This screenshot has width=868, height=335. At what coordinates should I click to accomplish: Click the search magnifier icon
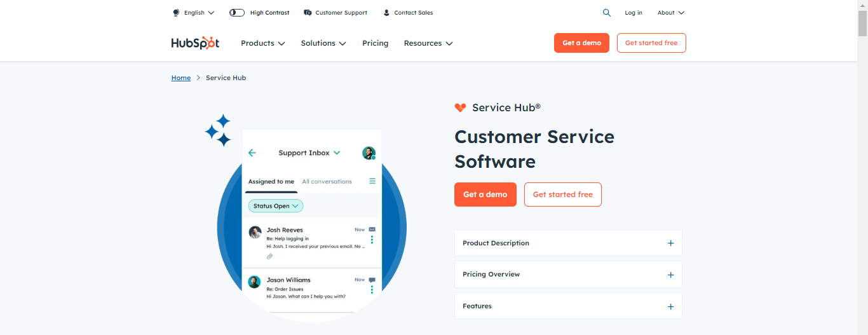click(x=607, y=13)
